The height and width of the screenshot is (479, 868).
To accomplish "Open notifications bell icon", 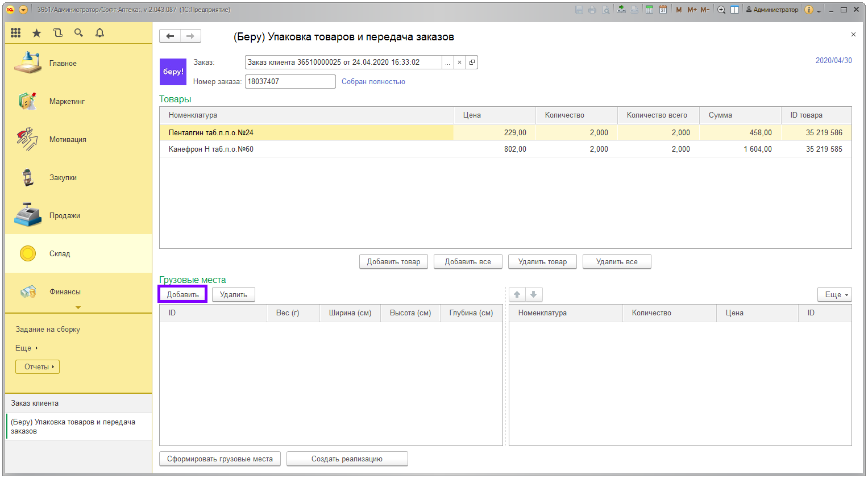I will click(99, 33).
